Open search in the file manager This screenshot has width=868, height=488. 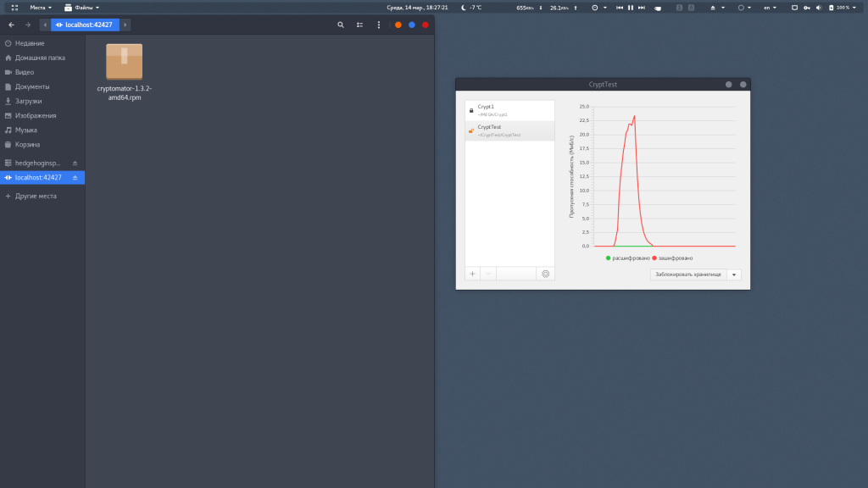(x=341, y=25)
